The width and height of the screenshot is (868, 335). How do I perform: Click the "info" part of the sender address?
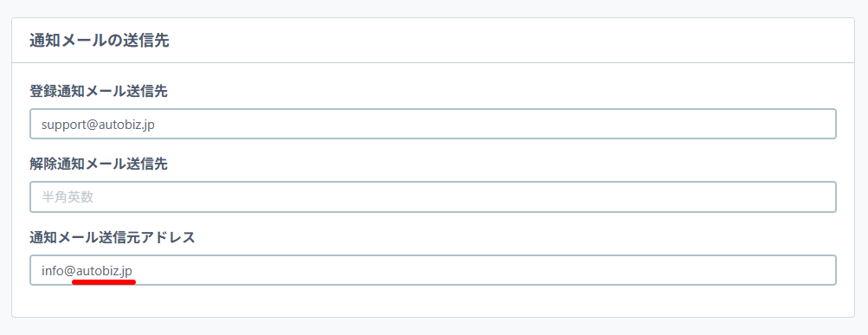point(53,271)
